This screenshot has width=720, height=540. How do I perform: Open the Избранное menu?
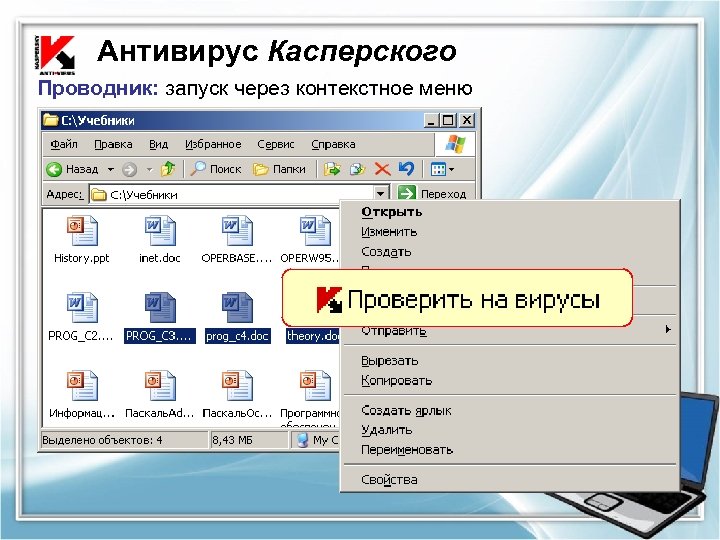click(x=213, y=144)
